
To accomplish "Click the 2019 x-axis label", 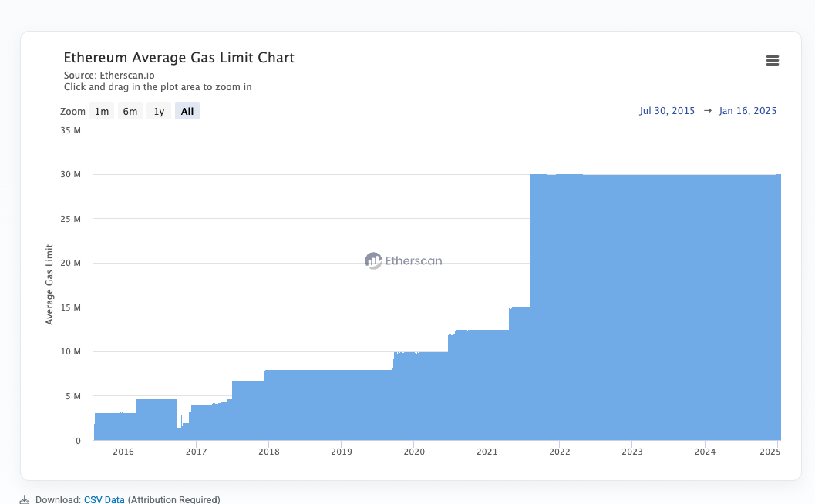I will (342, 452).
